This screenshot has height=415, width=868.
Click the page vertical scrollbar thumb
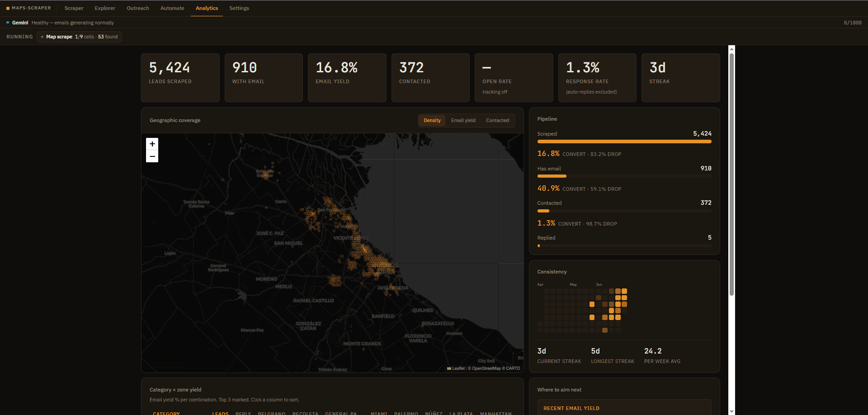point(731,174)
